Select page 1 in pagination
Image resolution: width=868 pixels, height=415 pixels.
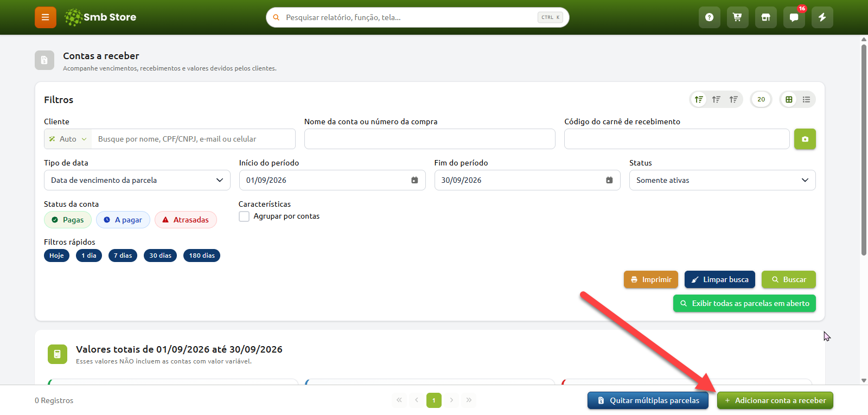pyautogui.click(x=434, y=400)
